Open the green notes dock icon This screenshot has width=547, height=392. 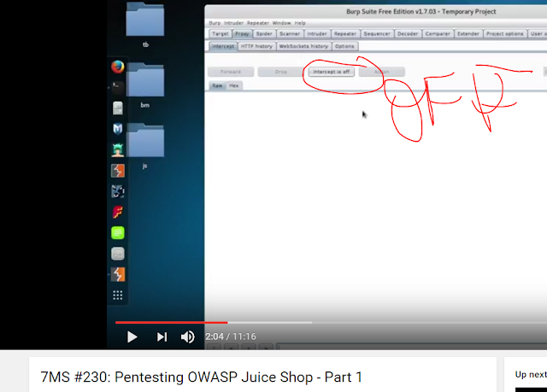click(118, 233)
